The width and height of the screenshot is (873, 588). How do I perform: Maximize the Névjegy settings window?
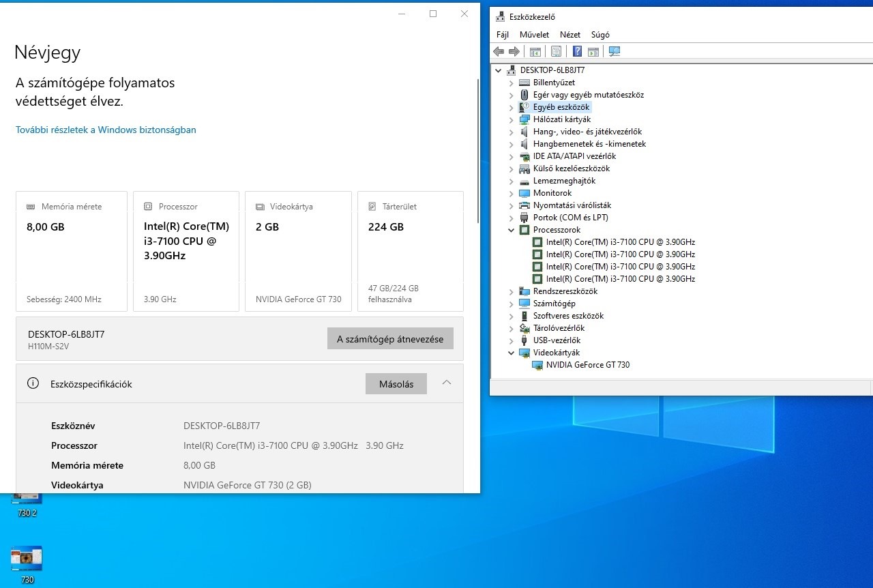point(433,14)
